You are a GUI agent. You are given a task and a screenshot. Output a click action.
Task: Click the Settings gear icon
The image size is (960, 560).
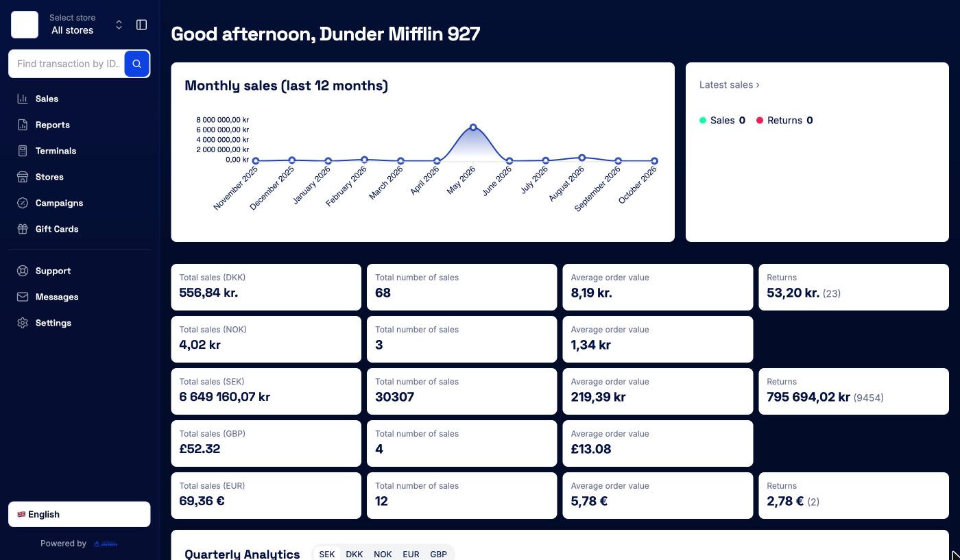[23, 323]
